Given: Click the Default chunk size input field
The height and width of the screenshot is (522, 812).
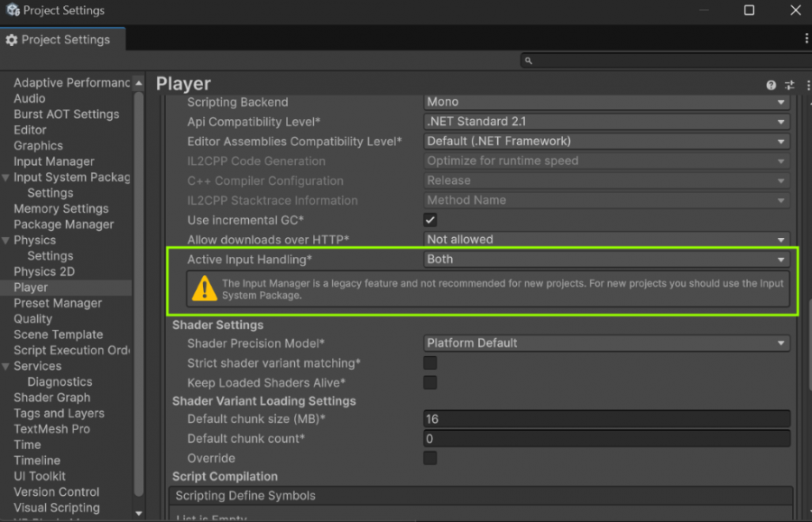Looking at the screenshot, I should point(606,419).
